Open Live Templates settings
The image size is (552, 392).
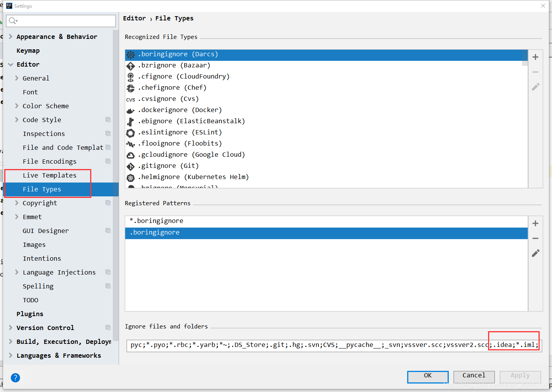click(x=49, y=175)
